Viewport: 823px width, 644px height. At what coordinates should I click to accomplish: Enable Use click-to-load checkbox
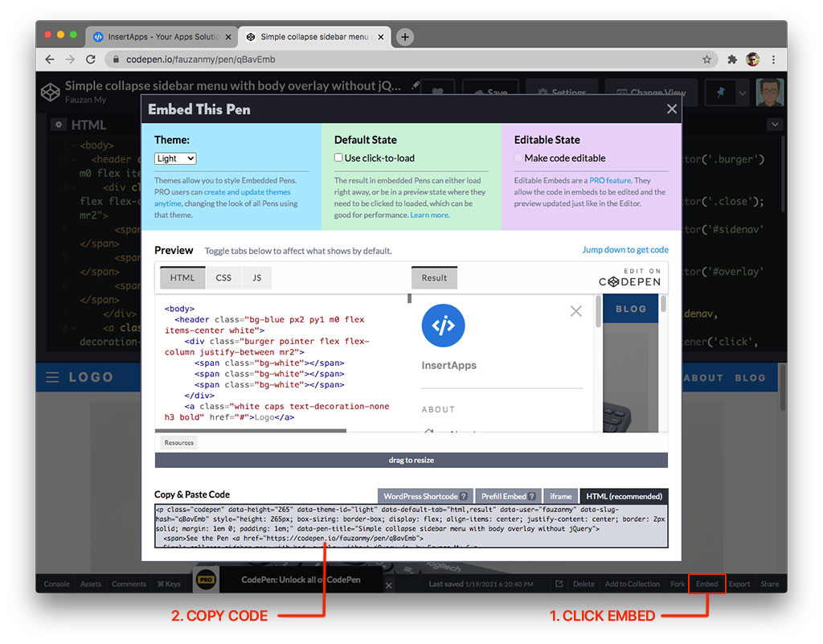tap(338, 158)
